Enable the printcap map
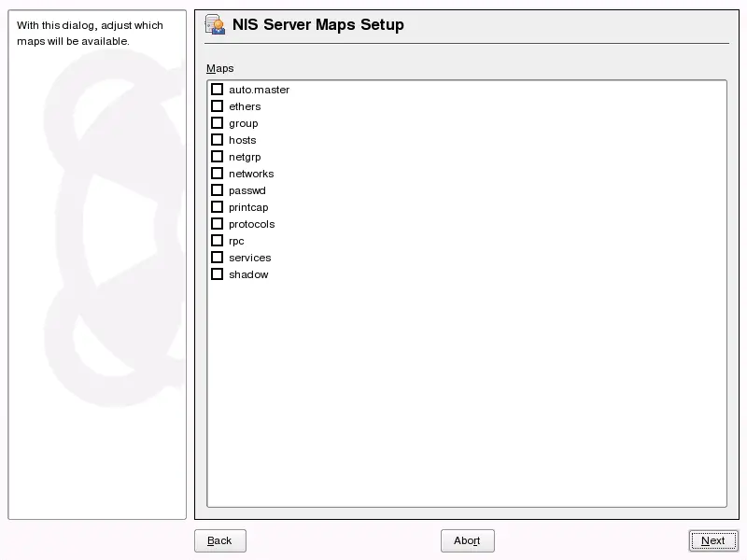 pos(217,206)
